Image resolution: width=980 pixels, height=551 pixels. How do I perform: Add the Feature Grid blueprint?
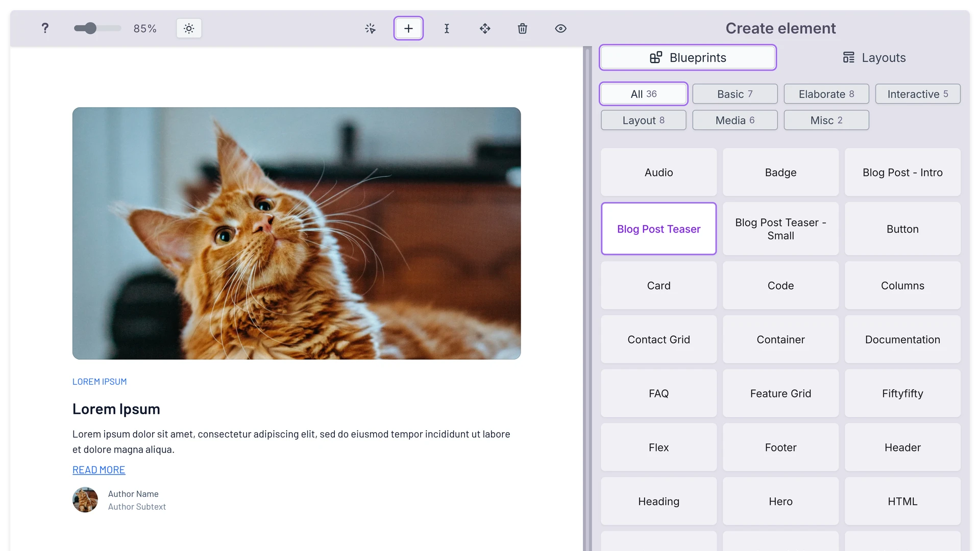781,394
